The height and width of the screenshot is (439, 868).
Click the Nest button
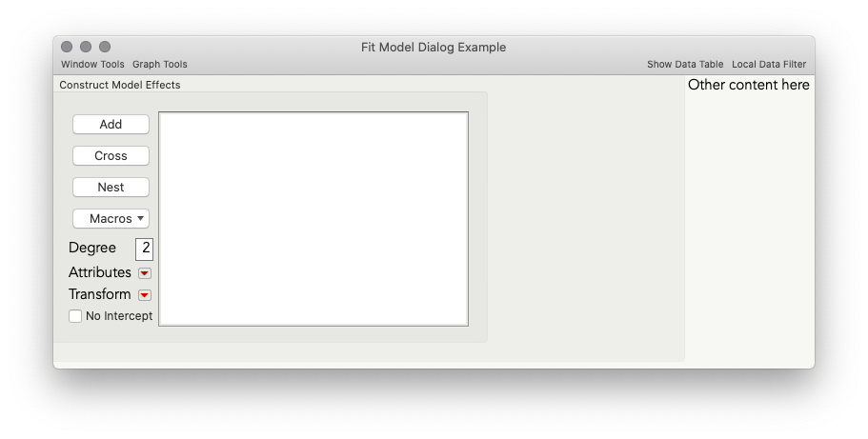[111, 187]
